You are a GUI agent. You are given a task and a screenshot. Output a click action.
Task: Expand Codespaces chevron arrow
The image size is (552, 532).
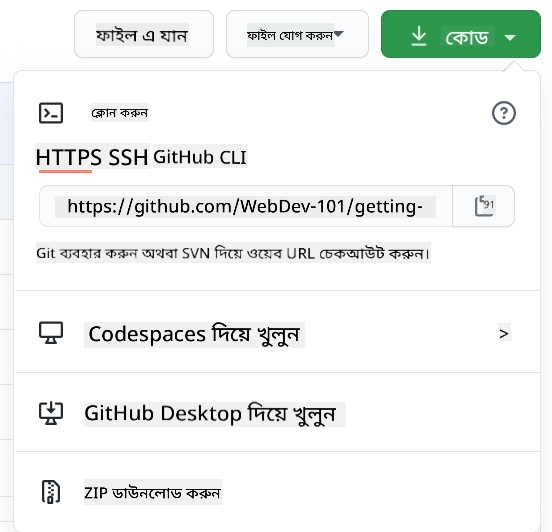(x=504, y=334)
